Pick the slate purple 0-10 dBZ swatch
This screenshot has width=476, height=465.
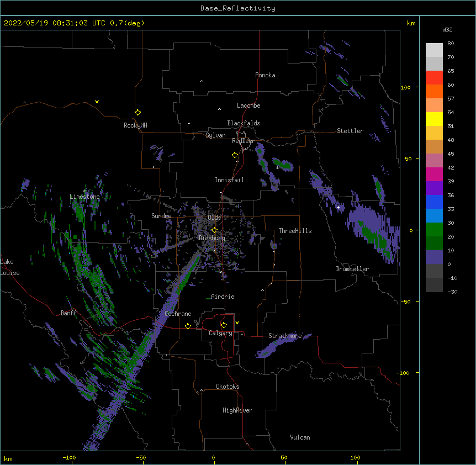point(434,257)
